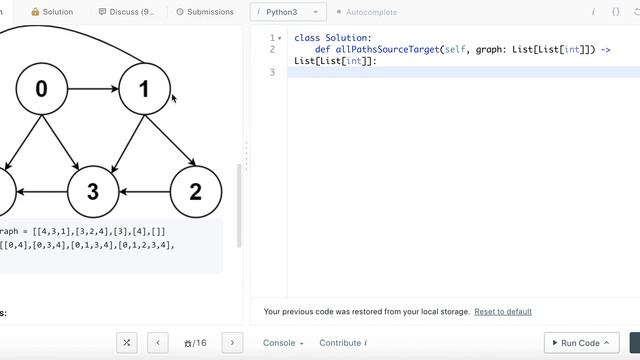Pick a random problem with the shuffle icon
Screen dimensions: 640x360
(x=127, y=343)
